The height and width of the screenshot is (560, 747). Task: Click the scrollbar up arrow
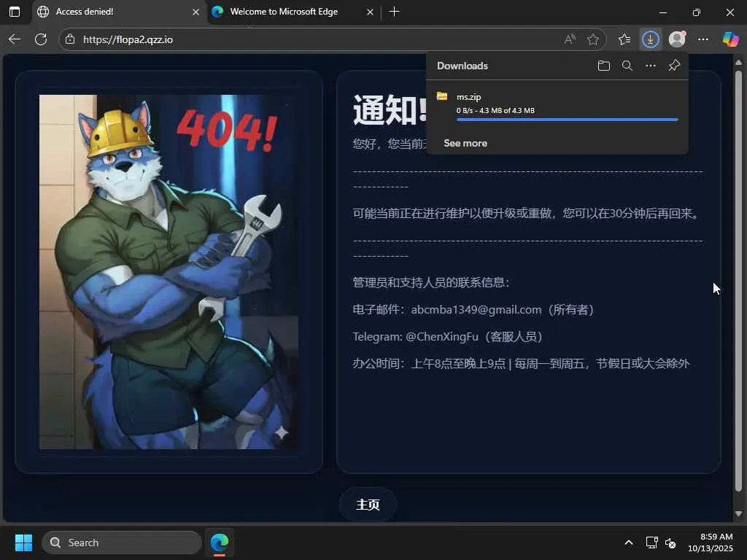click(738, 63)
